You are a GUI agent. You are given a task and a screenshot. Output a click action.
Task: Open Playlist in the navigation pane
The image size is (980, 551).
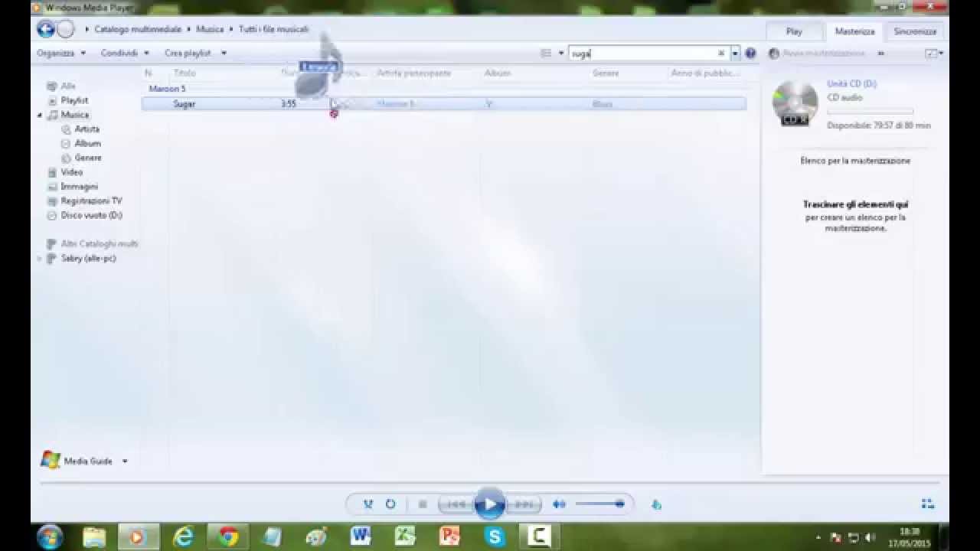click(74, 100)
